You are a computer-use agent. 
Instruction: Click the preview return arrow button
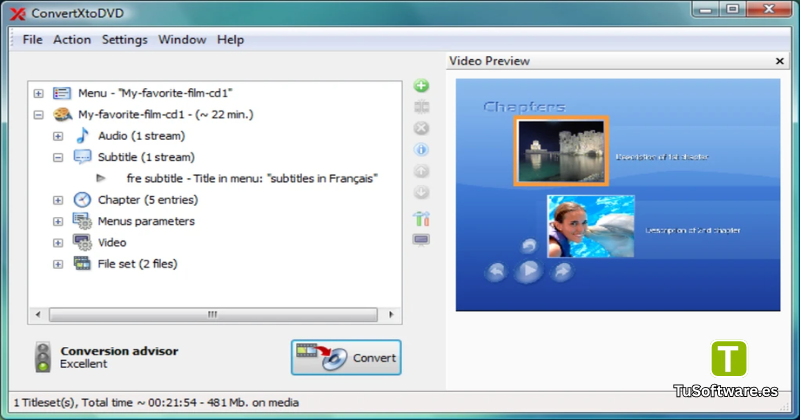coord(529,246)
